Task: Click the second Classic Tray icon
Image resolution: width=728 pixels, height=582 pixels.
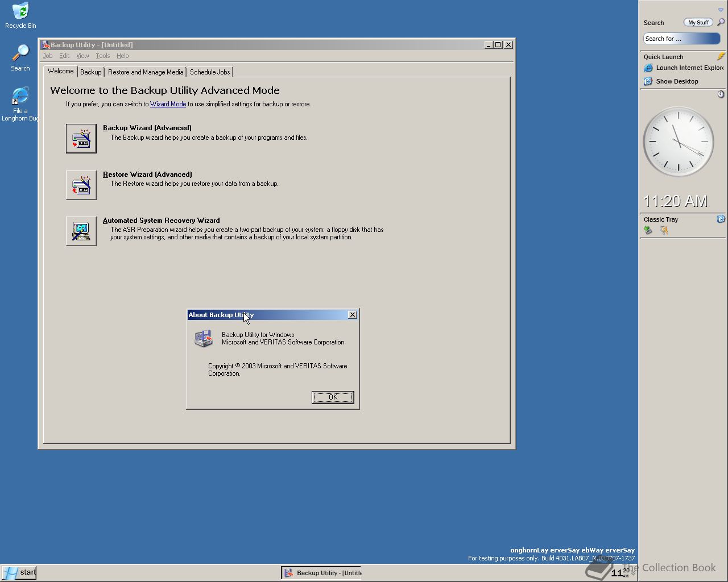Action: tap(664, 230)
